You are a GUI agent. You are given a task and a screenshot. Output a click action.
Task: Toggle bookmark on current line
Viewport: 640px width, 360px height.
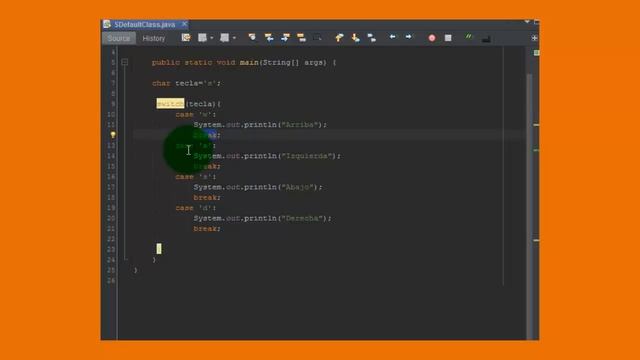pyautogui.click(x=371, y=38)
